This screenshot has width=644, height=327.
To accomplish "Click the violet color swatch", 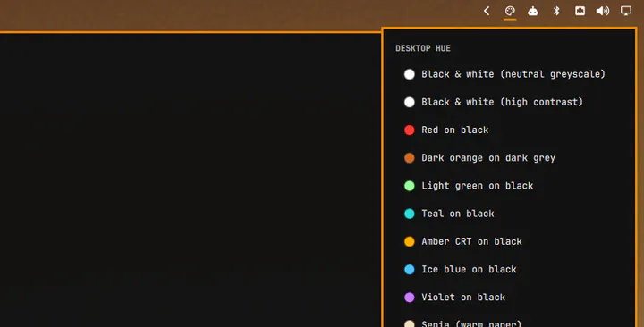I will pos(410,298).
